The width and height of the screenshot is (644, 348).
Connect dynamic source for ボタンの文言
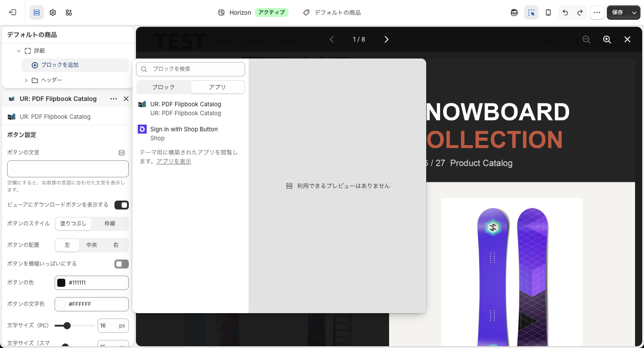point(122,153)
